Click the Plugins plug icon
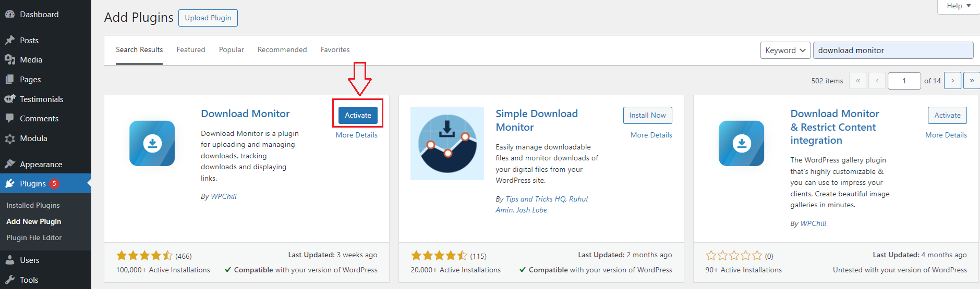This screenshot has width=980, height=289. (9, 184)
